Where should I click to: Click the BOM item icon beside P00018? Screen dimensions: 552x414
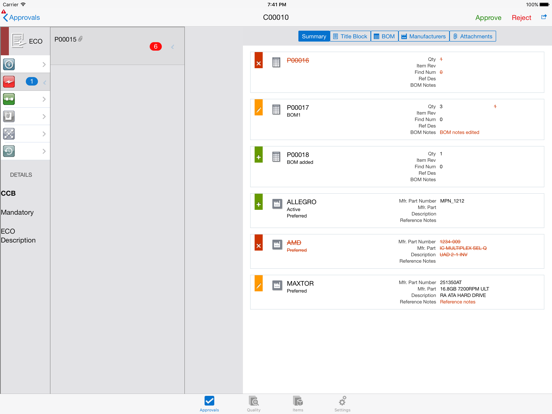tap(276, 157)
